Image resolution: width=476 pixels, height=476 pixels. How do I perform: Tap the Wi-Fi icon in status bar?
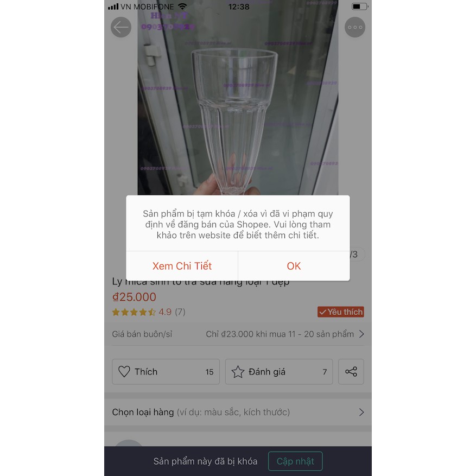pos(183,7)
